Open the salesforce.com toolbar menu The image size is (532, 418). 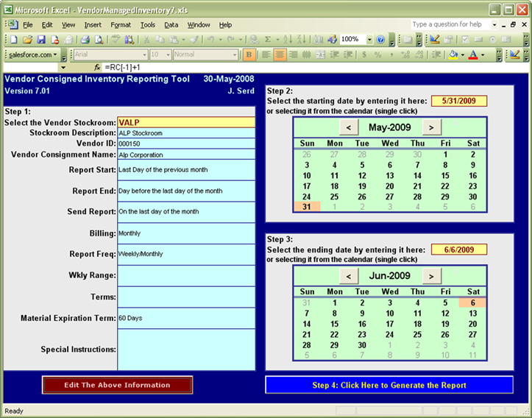[33, 54]
